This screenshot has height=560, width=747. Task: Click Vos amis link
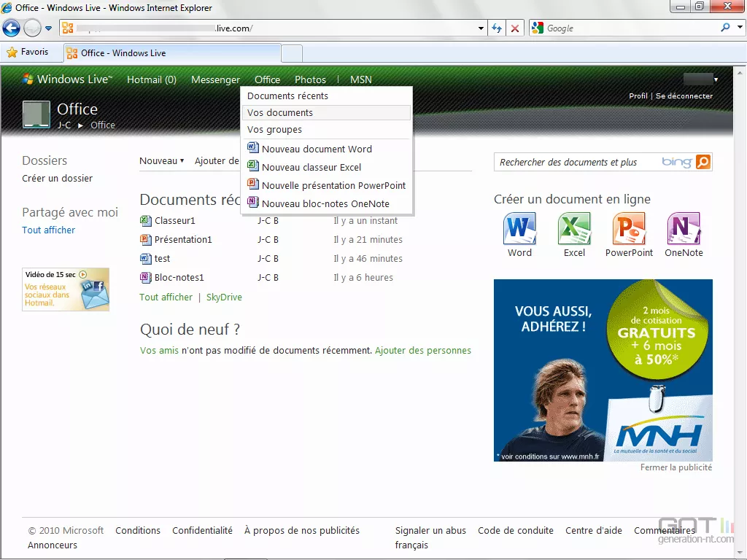(x=159, y=351)
